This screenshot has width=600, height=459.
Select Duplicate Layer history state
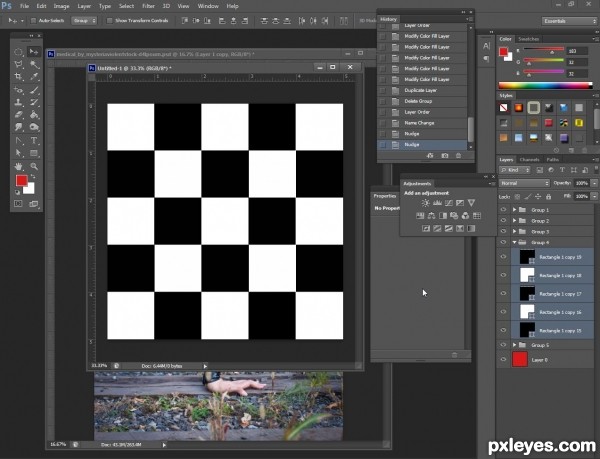tap(422, 90)
